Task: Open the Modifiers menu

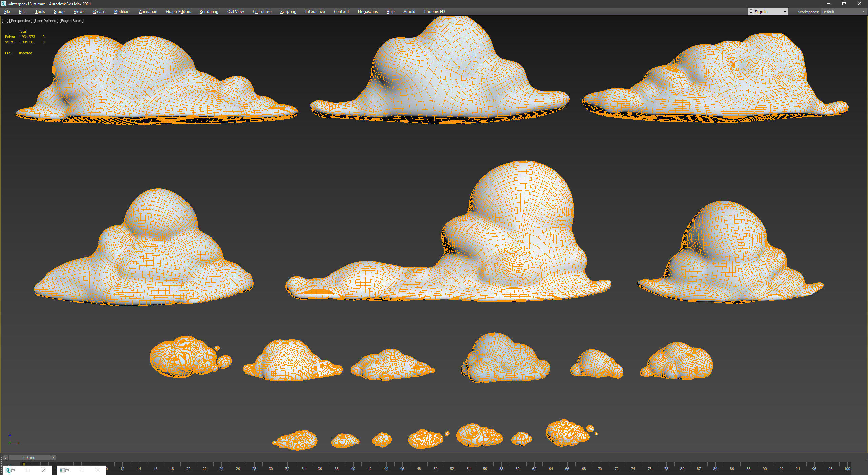Action: click(x=122, y=12)
